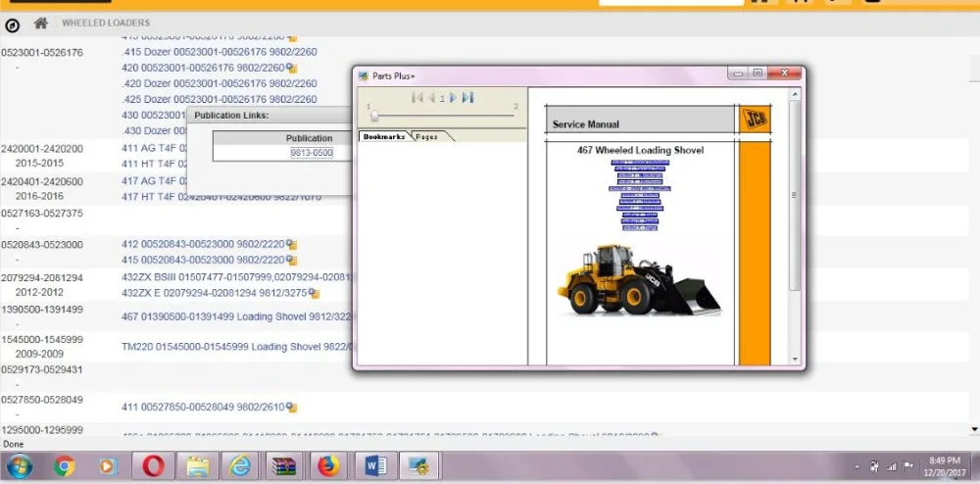
Task: Click the wheeled loader image in manual
Action: coord(639,280)
